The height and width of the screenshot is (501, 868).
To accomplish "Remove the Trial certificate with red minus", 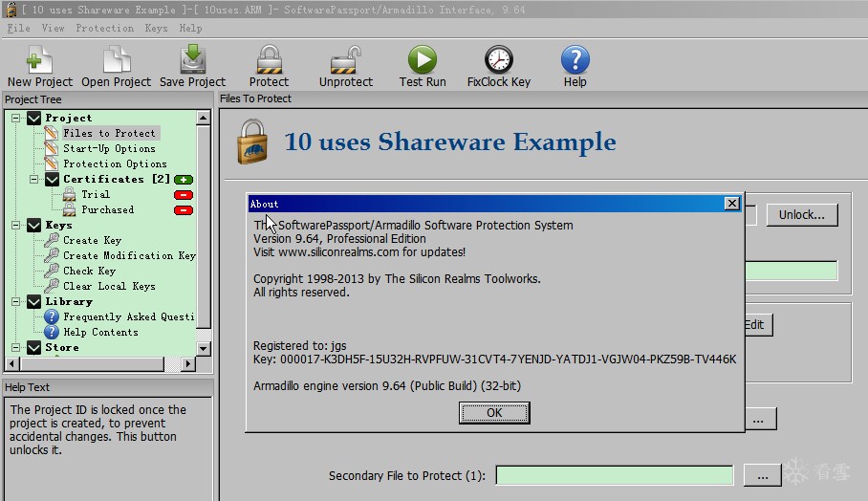I will coord(184,195).
